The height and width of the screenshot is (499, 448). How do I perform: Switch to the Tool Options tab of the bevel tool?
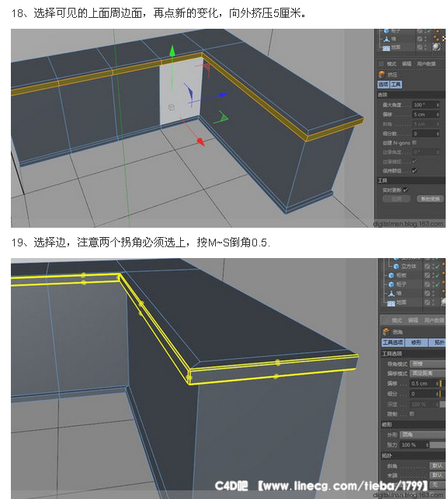tap(393, 343)
